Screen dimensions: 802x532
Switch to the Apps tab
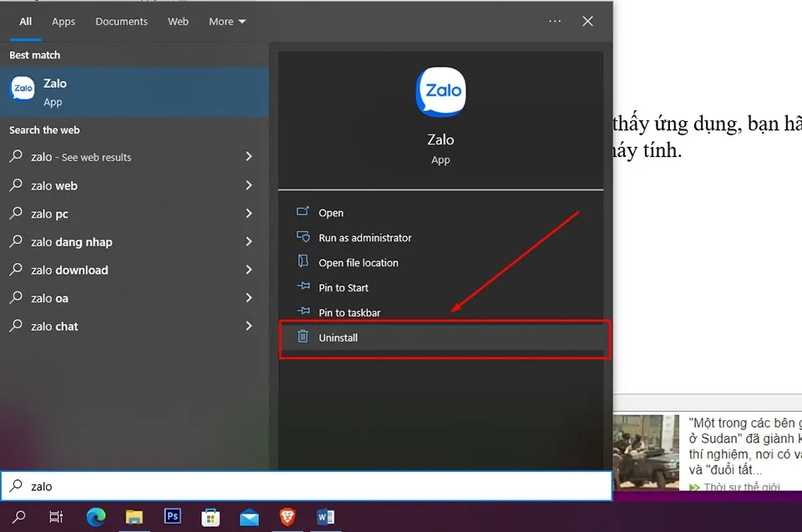point(63,21)
